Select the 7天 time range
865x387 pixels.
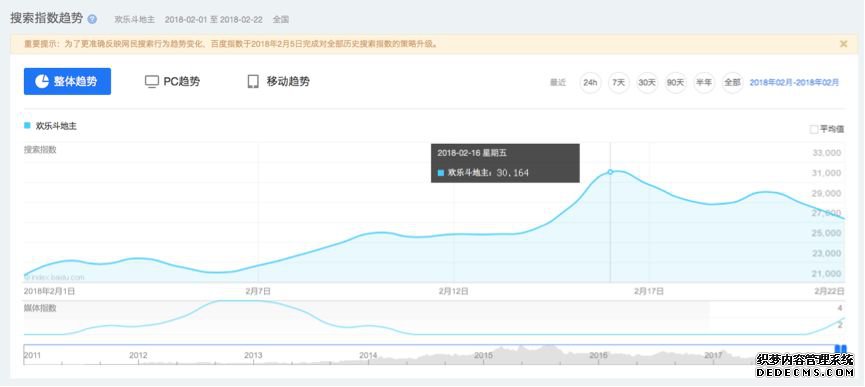tap(619, 83)
